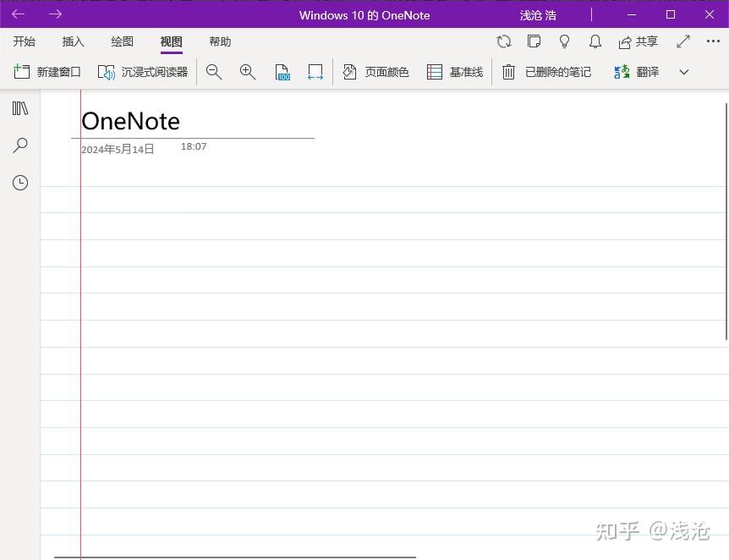Set zoom to 100% with the page icon
This screenshot has width=729, height=560.
click(x=282, y=73)
